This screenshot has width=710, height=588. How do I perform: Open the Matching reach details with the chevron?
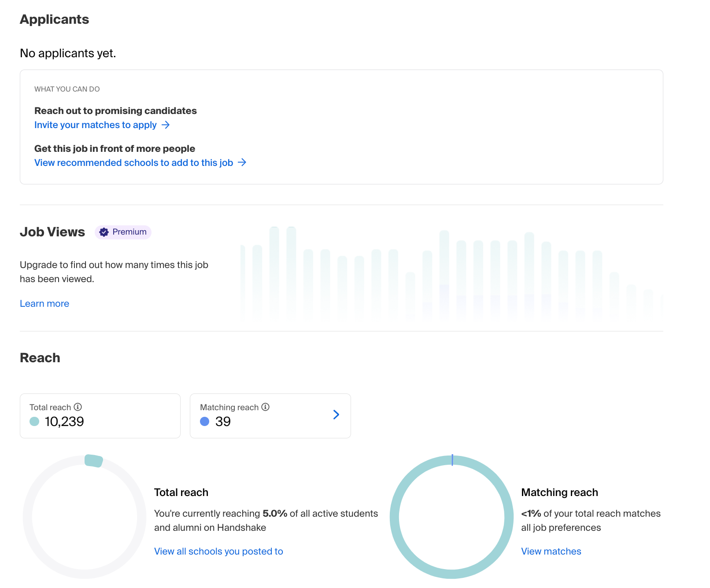point(336,415)
